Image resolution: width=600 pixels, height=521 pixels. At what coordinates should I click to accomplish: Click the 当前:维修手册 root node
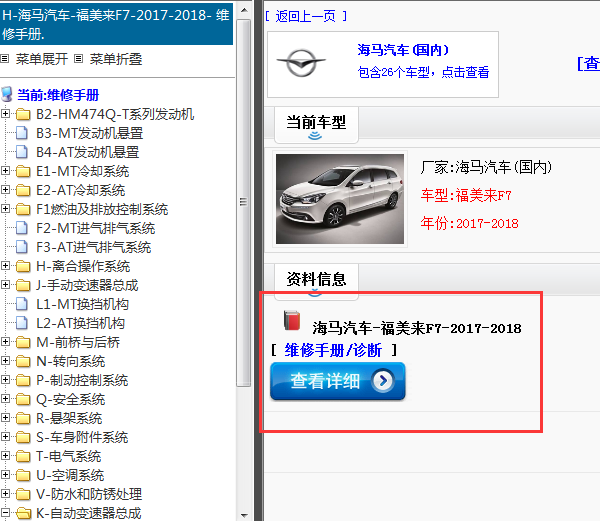tap(58, 95)
